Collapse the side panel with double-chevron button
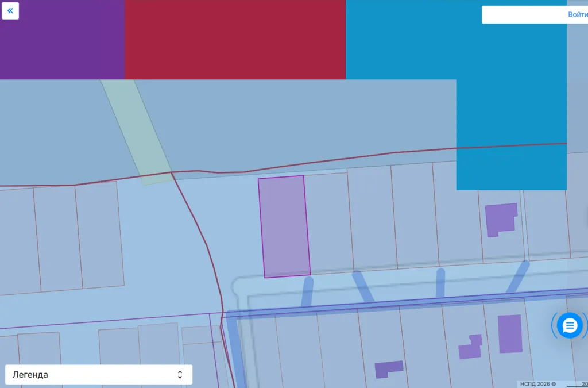 click(x=10, y=11)
